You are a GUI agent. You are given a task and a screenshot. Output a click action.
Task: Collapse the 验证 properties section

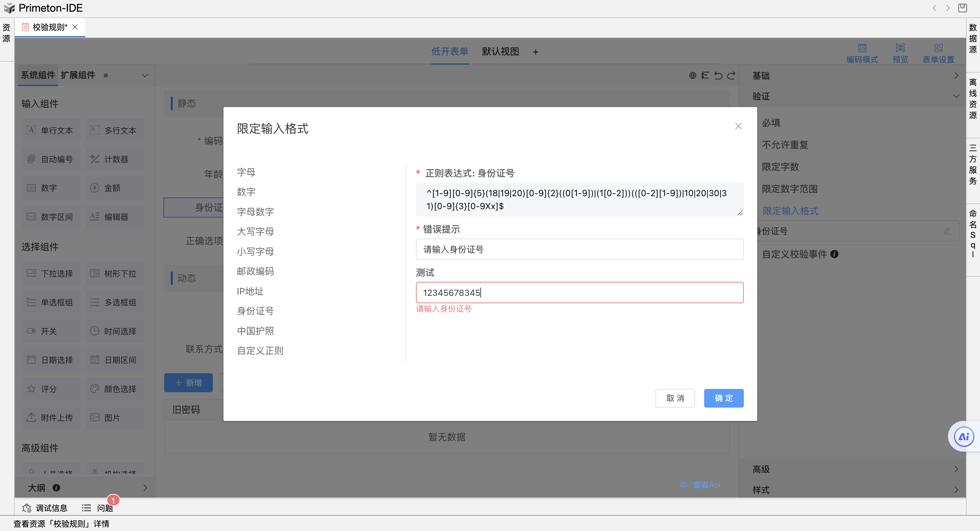click(x=956, y=96)
